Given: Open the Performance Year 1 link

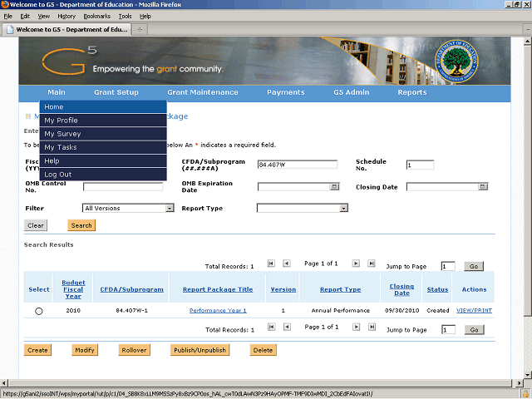Looking at the screenshot, I should point(218,310).
